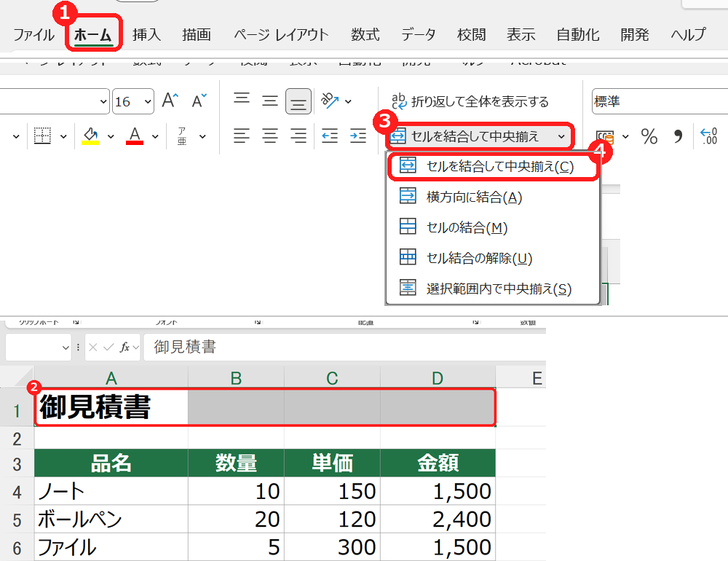
Task: Open the 標準 number format box
Action: point(660,101)
